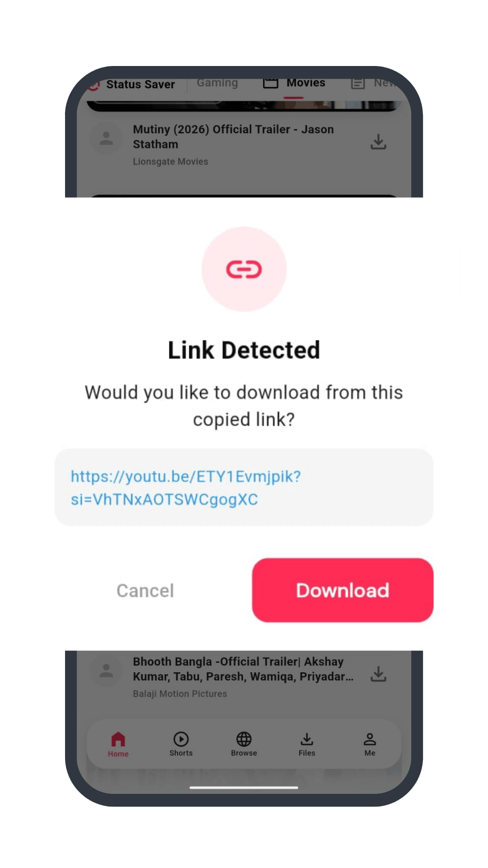Image resolution: width=488 pixels, height=868 pixels.
Task: Download the Mutiny trailer via arrow icon
Action: [378, 142]
